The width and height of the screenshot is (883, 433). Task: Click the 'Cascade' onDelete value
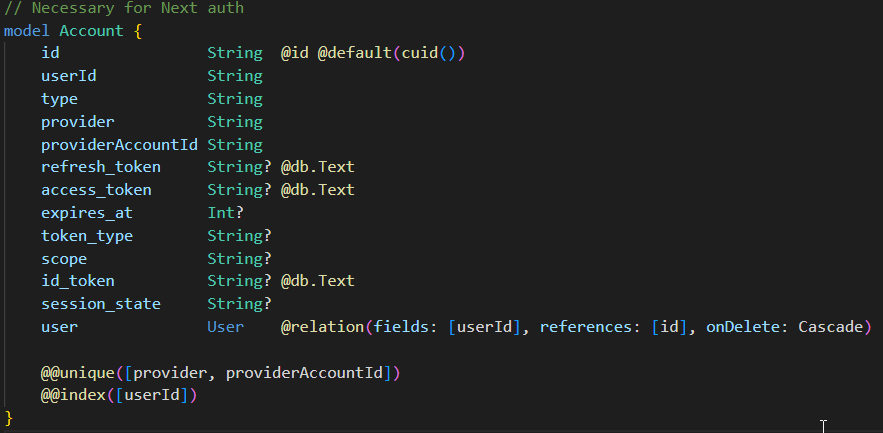click(834, 327)
